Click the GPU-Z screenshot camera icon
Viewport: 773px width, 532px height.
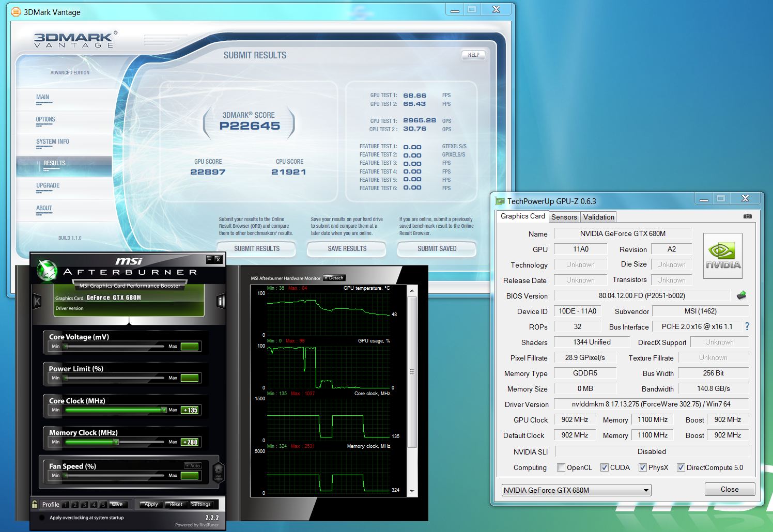[x=747, y=216]
